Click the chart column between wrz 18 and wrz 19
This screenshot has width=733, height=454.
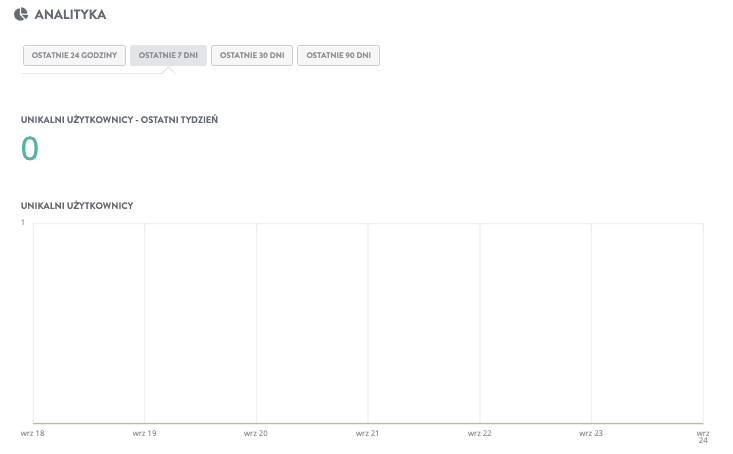(89, 322)
